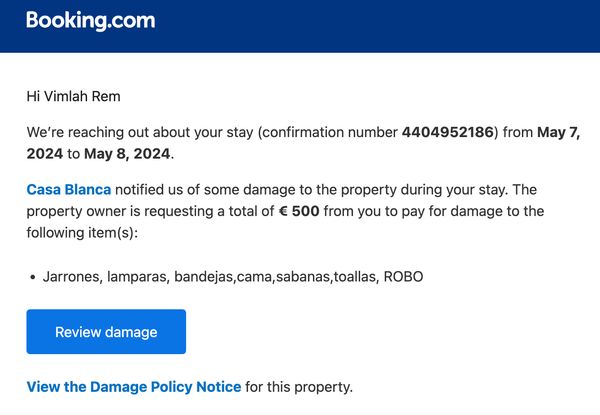This screenshot has width=600, height=415.
Task: Click the 'following item(s):' text
Action: pos(82,233)
